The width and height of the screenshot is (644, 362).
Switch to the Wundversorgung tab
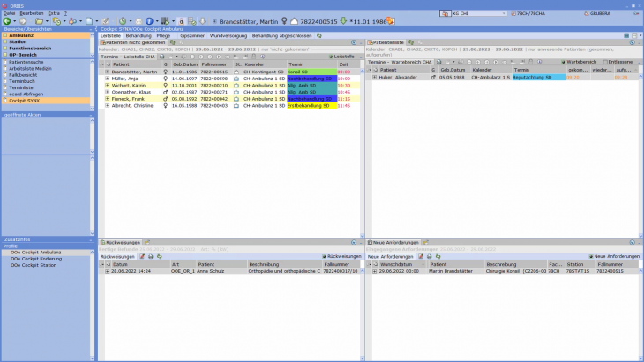(x=230, y=35)
